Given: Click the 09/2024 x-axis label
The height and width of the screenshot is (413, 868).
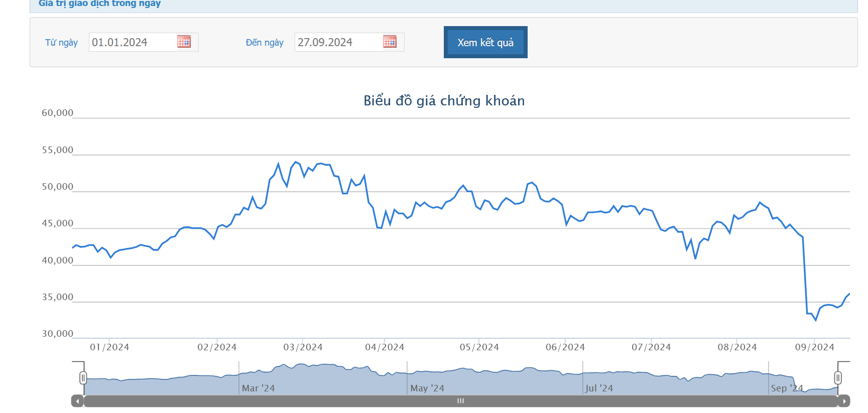Looking at the screenshot, I should pyautogui.click(x=814, y=347).
